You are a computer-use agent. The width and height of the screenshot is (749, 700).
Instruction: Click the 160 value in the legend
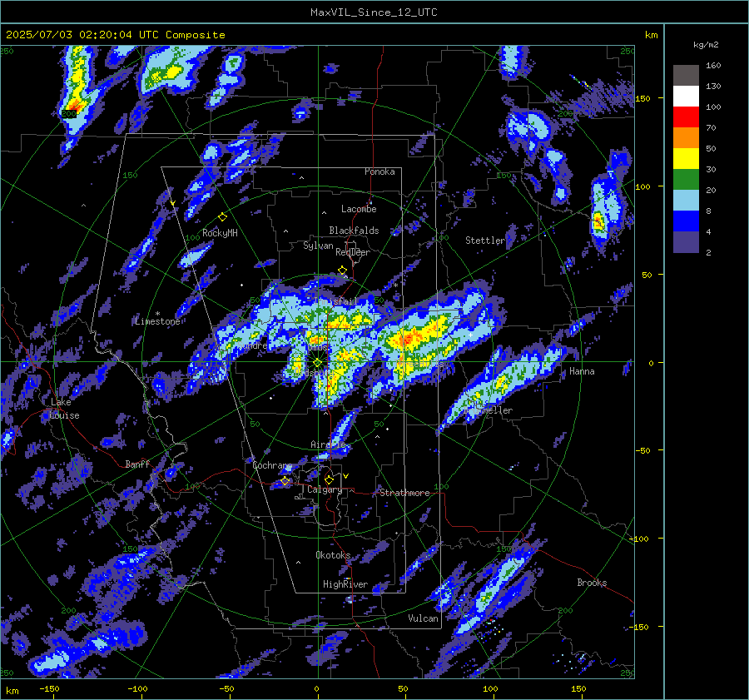point(713,66)
